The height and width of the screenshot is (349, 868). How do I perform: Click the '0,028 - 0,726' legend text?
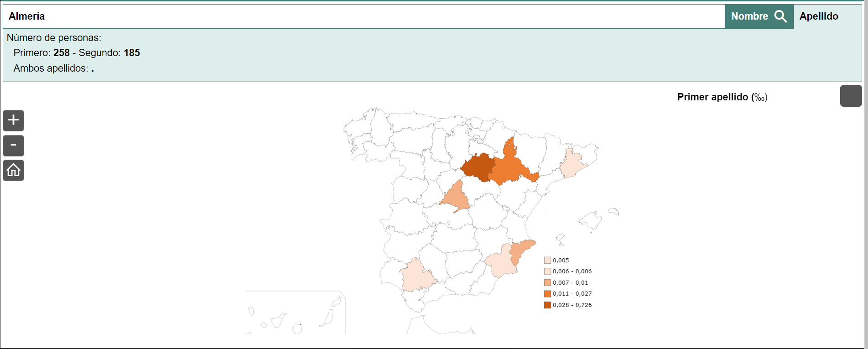coord(572,305)
